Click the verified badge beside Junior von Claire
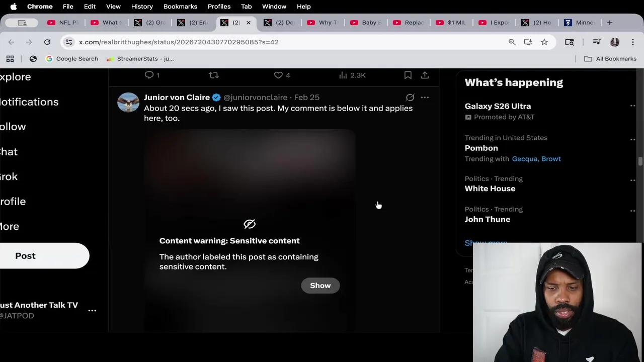The image size is (644, 362). point(216,98)
